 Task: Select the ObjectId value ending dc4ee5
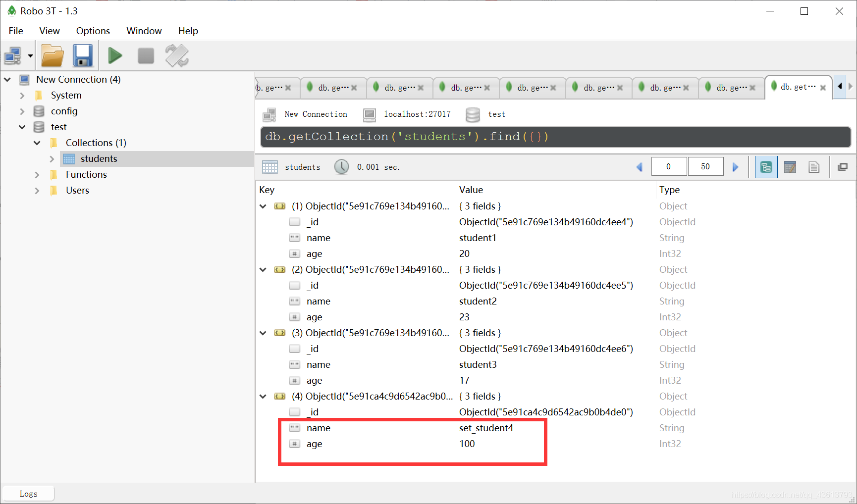546,285
